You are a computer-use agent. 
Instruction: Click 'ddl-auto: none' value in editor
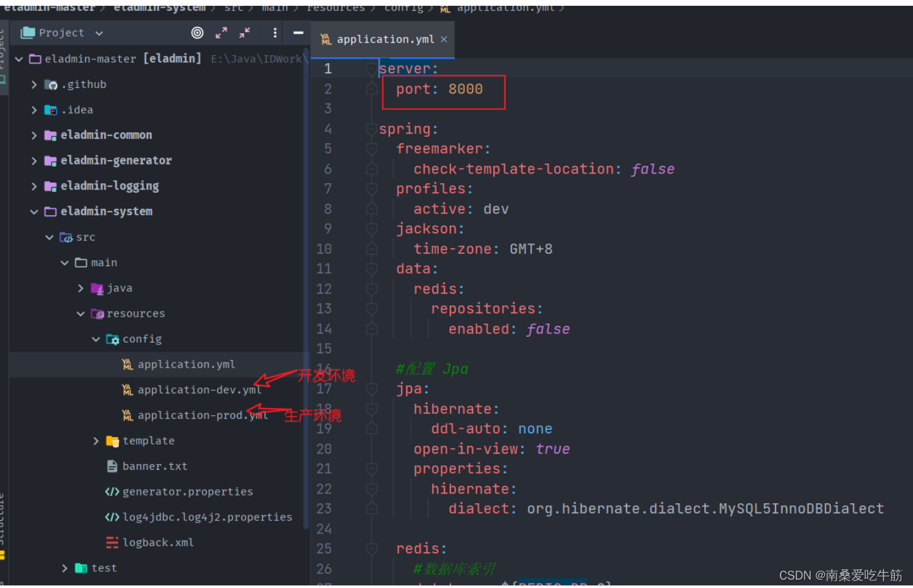point(535,429)
